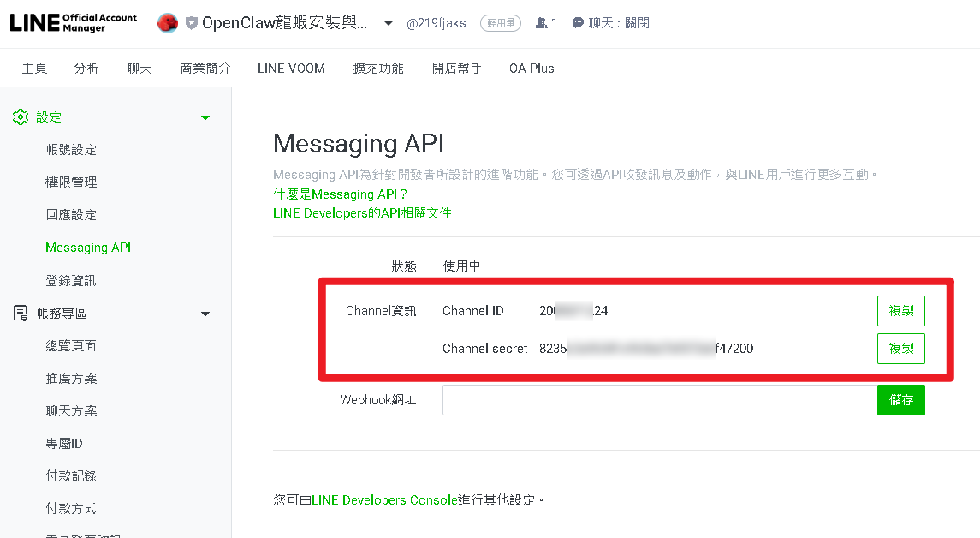This screenshot has width=980, height=538.
Task: Click the friends count icon
Action: (541, 23)
